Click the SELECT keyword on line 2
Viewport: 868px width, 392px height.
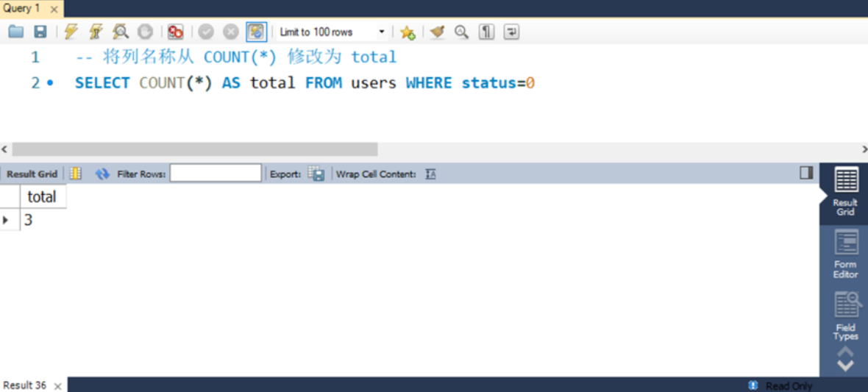pos(102,83)
